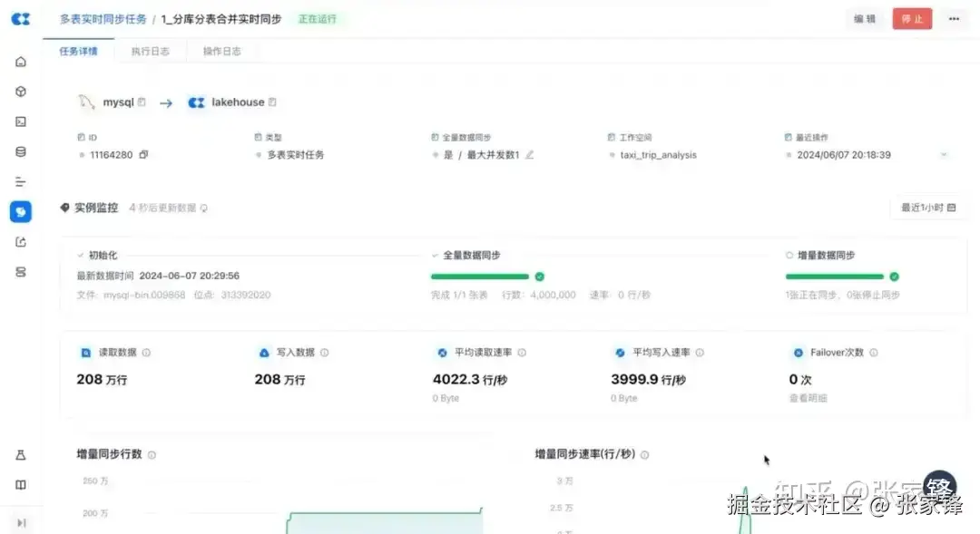Click the 增量数据同步 progress bar

(835, 276)
